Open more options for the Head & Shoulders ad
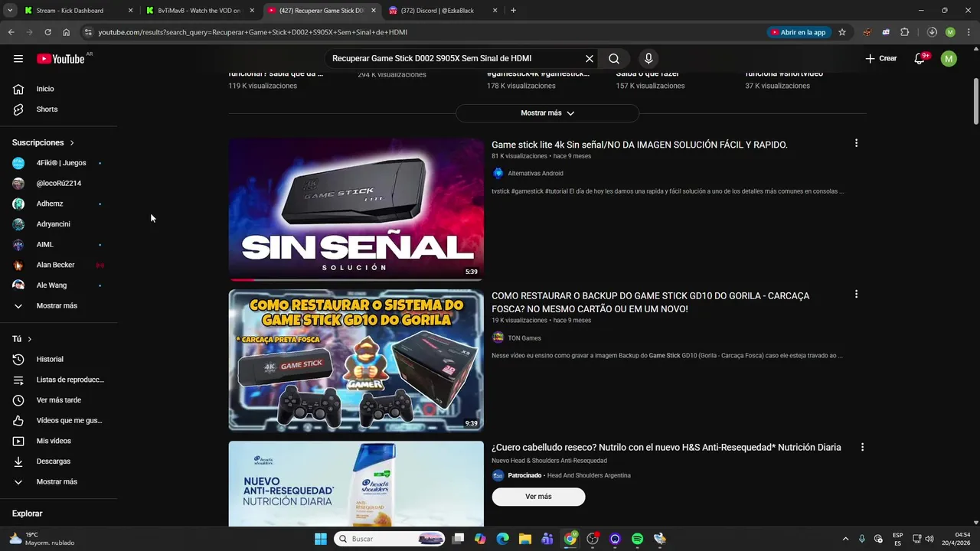Image resolution: width=980 pixels, height=551 pixels. [862, 447]
